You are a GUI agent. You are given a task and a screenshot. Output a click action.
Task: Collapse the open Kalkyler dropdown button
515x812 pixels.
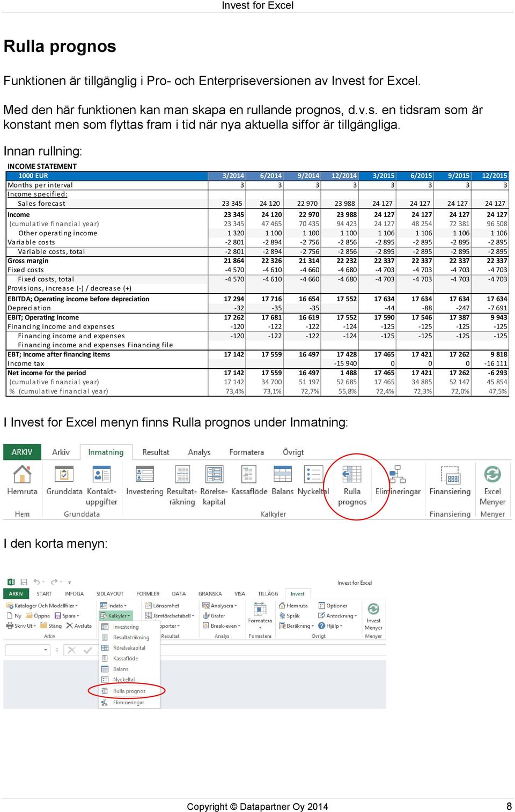116,616
